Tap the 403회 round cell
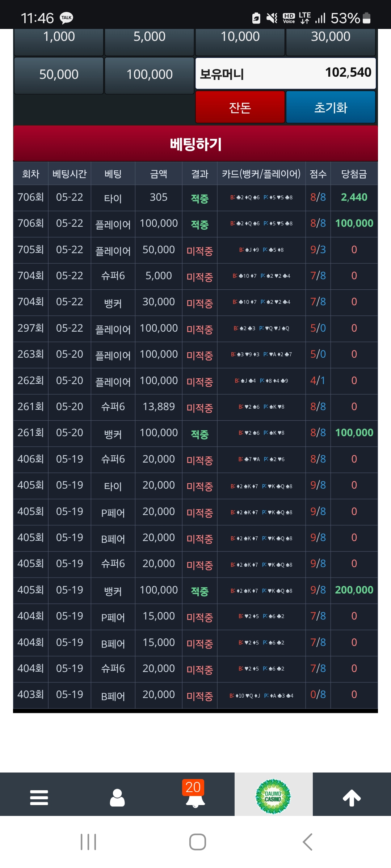The height and width of the screenshot is (868, 391). click(31, 694)
